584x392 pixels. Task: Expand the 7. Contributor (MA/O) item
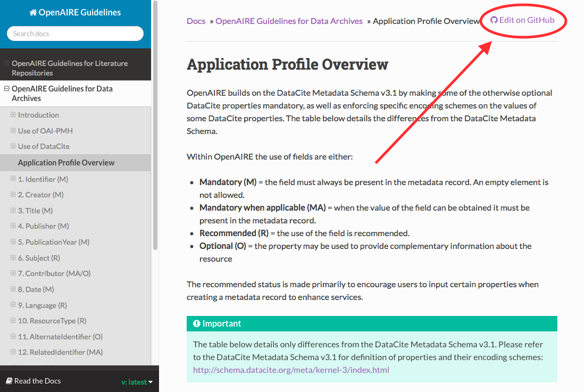tap(13, 273)
